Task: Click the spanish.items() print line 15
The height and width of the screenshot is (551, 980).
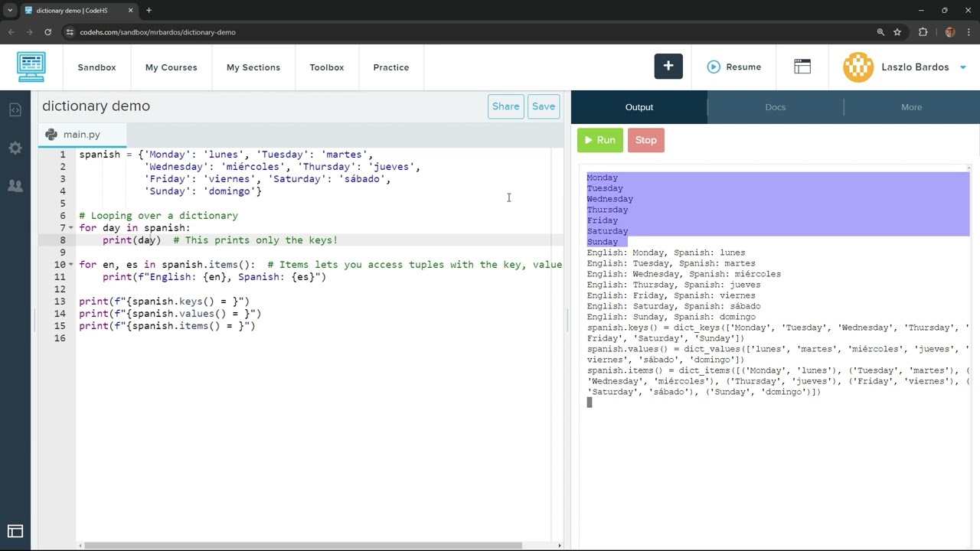Action: tap(167, 326)
